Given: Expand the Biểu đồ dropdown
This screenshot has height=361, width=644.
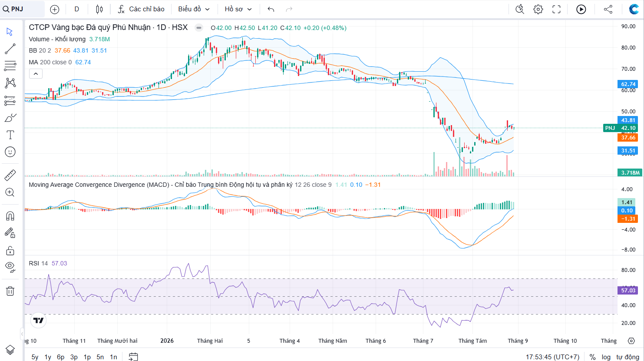Looking at the screenshot, I should click(194, 9).
